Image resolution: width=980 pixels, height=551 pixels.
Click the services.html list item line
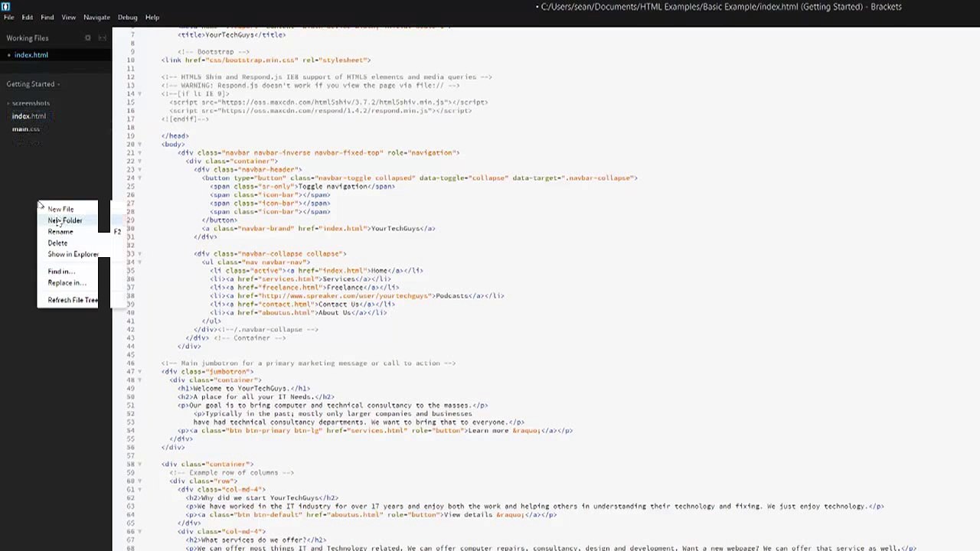tap(301, 279)
